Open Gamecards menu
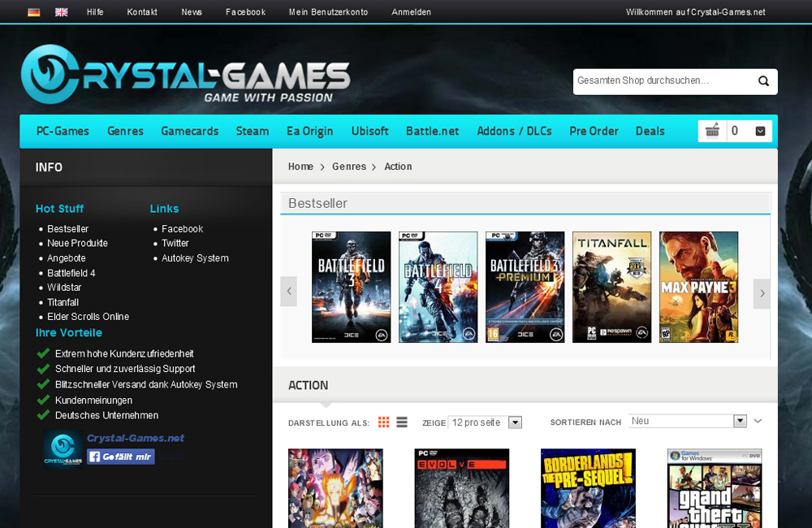Viewport: 812px width, 528px height. pos(189,131)
